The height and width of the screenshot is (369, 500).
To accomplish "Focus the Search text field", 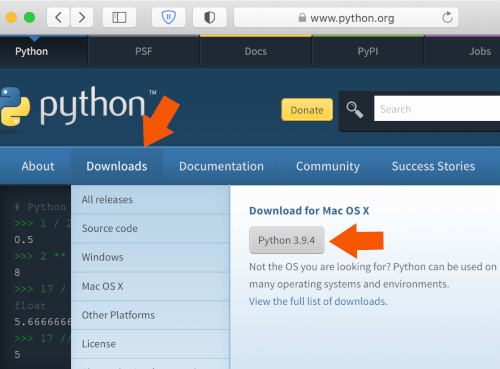I will [437, 109].
